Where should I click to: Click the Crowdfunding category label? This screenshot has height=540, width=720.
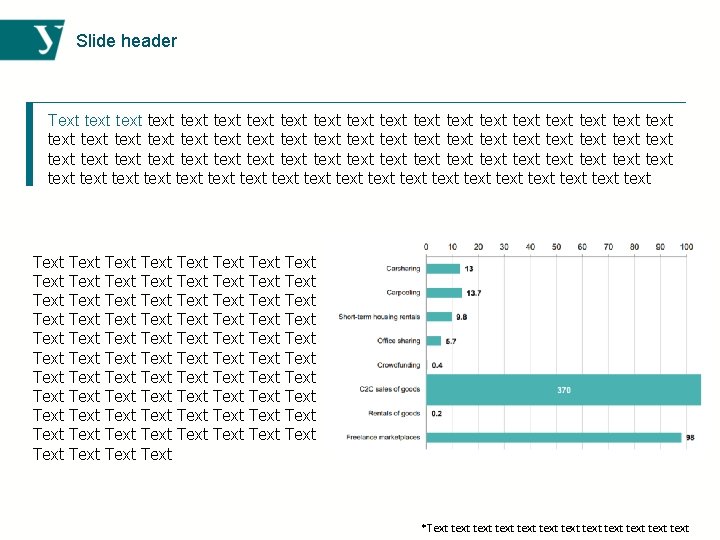(x=399, y=365)
